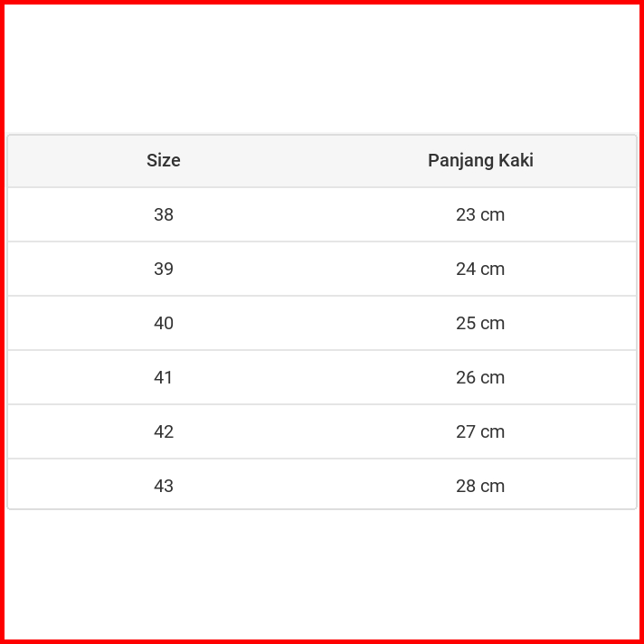Click the blank white area below the table

coord(322,573)
